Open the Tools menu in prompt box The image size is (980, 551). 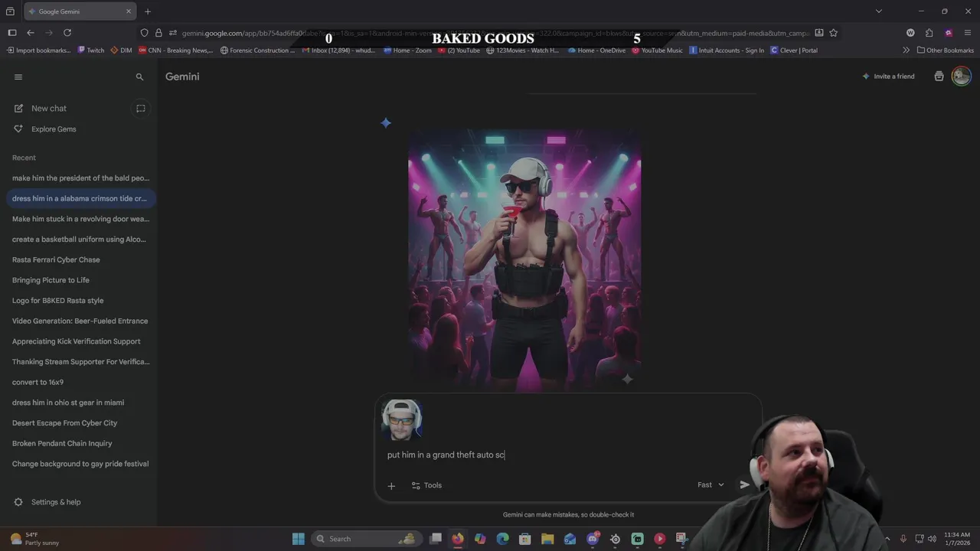[x=426, y=485]
